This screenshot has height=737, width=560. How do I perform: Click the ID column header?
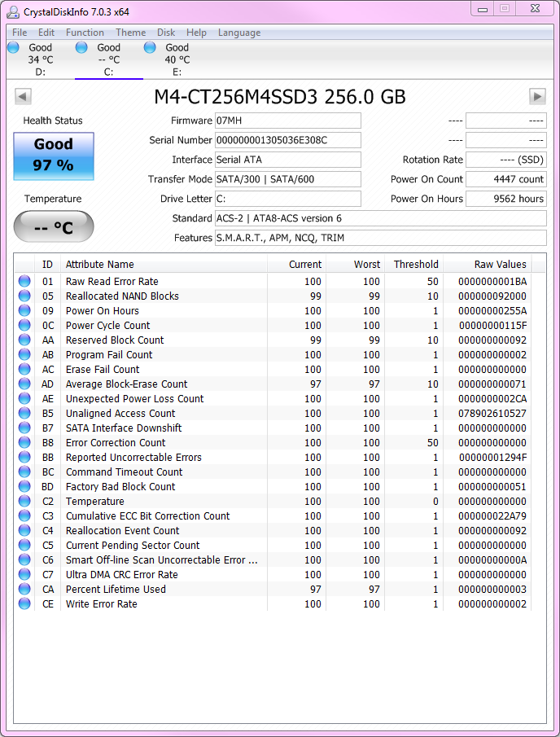(x=47, y=264)
